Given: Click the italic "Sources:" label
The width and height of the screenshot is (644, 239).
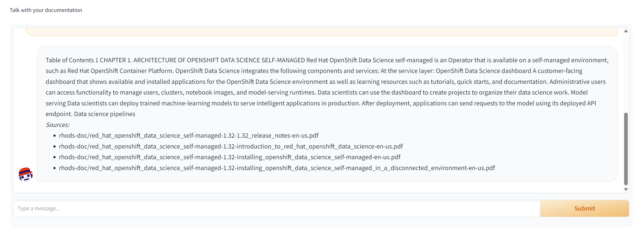Looking at the screenshot, I should click(57, 125).
